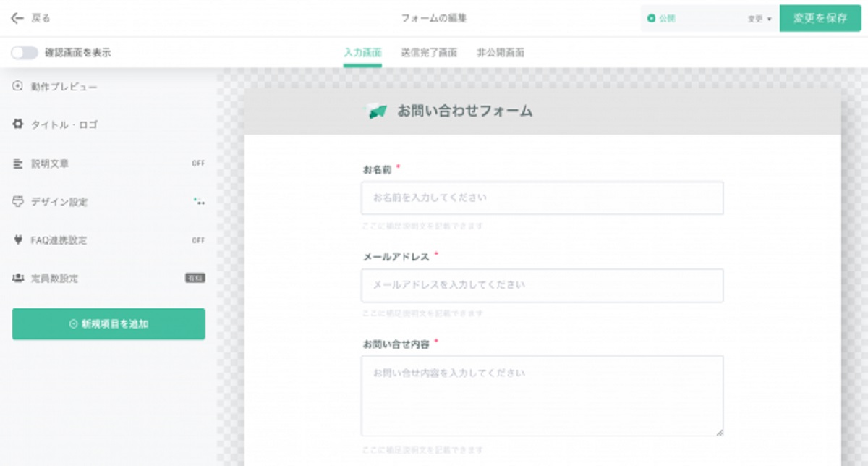This screenshot has height=466, width=868.
Task: Toggle the 説明文章 OFF indicator
Action: (x=198, y=164)
